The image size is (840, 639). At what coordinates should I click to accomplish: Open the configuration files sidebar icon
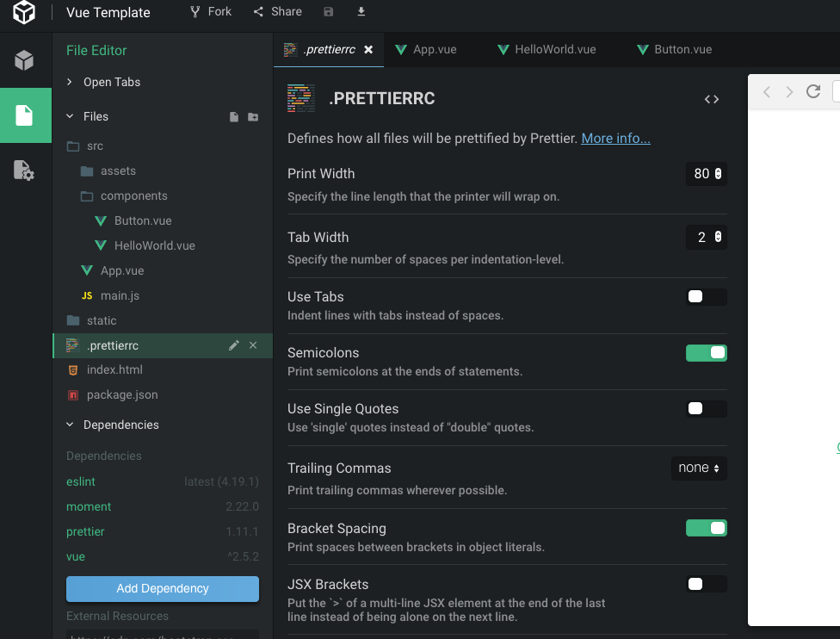[24, 171]
